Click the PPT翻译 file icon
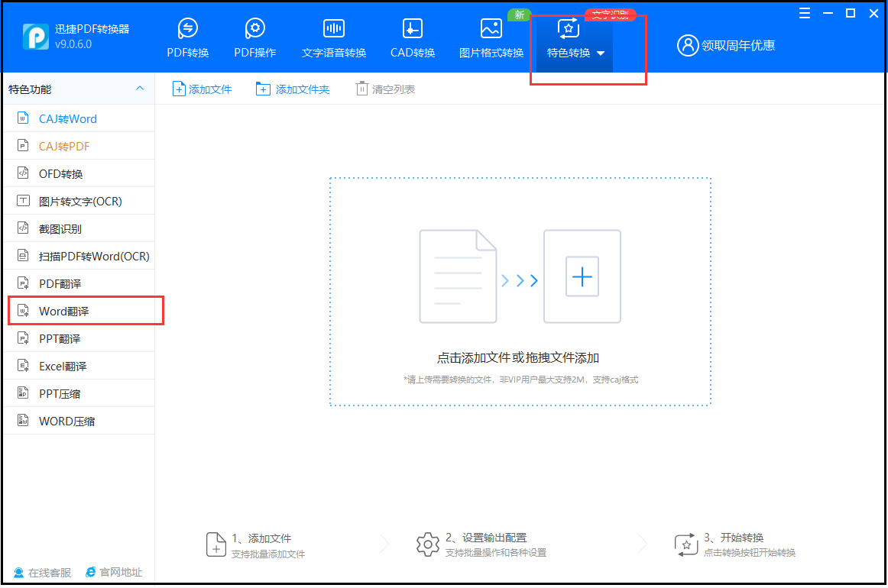Viewport: 888px width, 588px height. pos(23,338)
